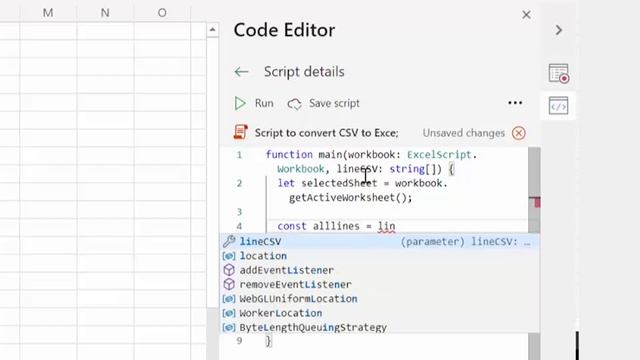640x360 pixels.
Task: Click 'getActiveWorksheet();' in the code
Action: click(x=351, y=198)
